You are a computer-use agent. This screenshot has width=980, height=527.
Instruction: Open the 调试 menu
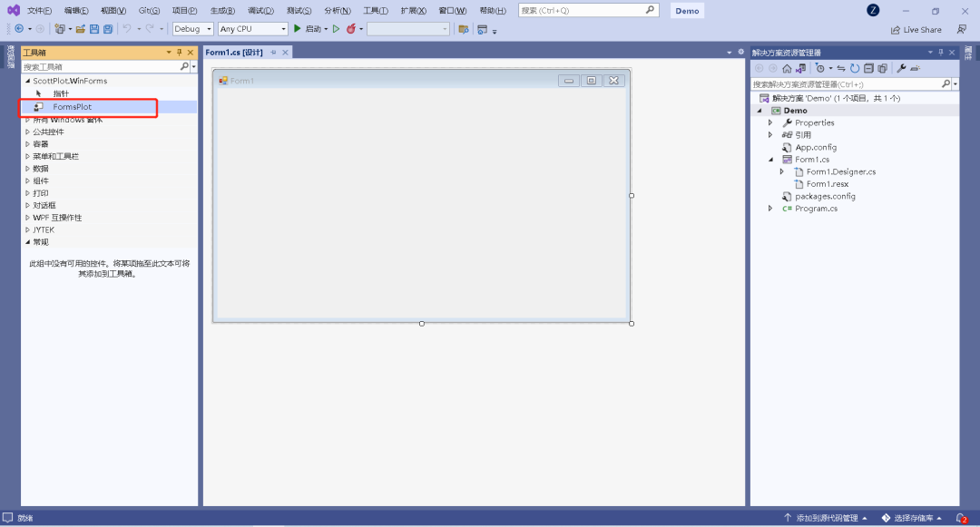point(260,11)
